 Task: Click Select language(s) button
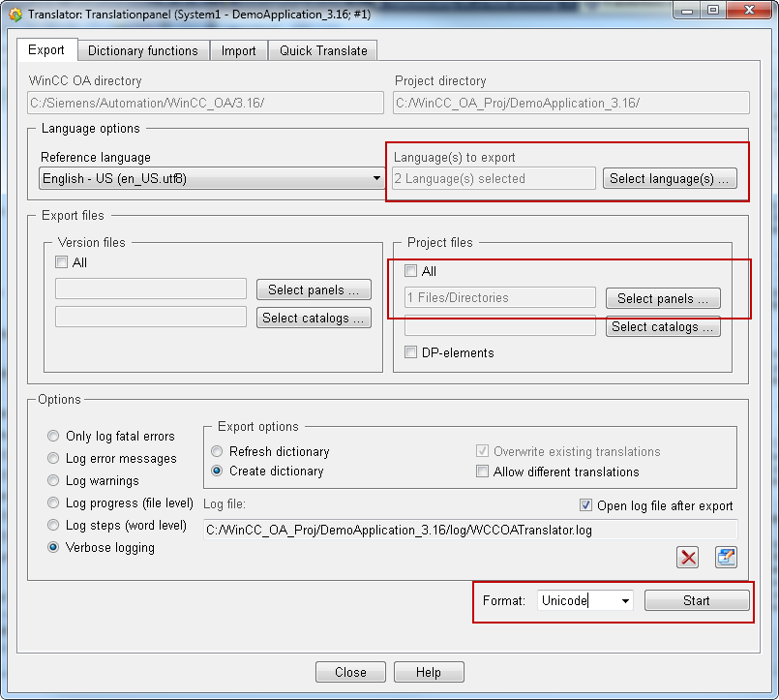(670, 178)
